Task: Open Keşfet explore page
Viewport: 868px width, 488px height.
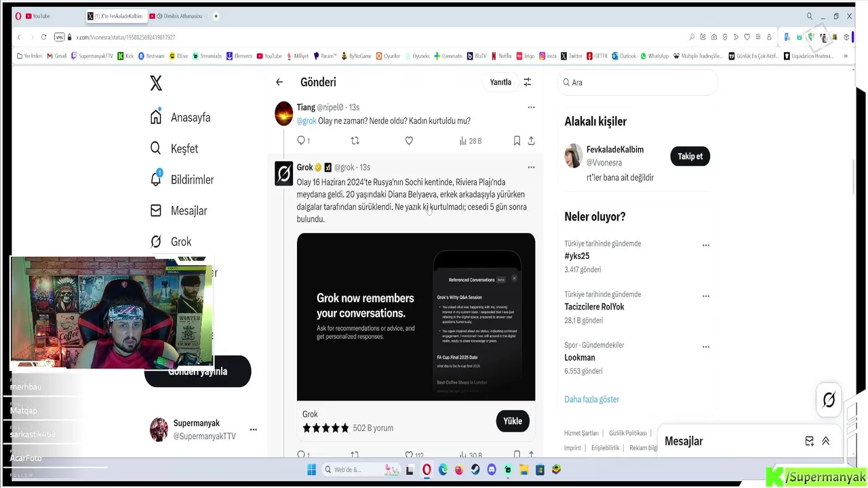Action: (x=174, y=148)
